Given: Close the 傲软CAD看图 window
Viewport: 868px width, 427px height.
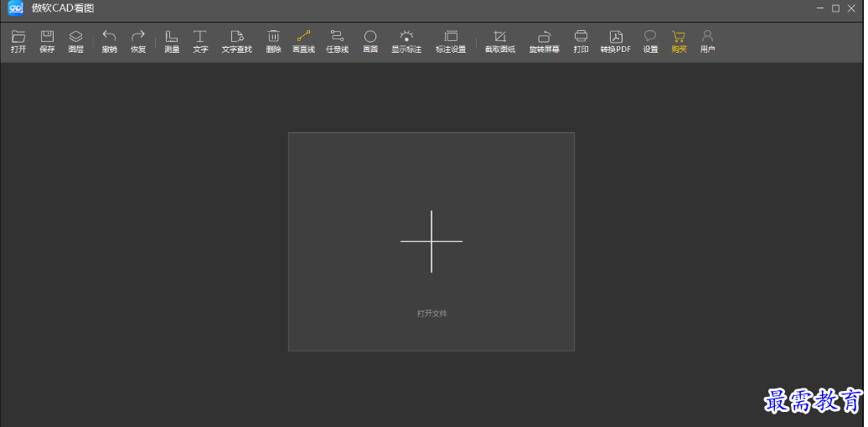Looking at the screenshot, I should 851,8.
